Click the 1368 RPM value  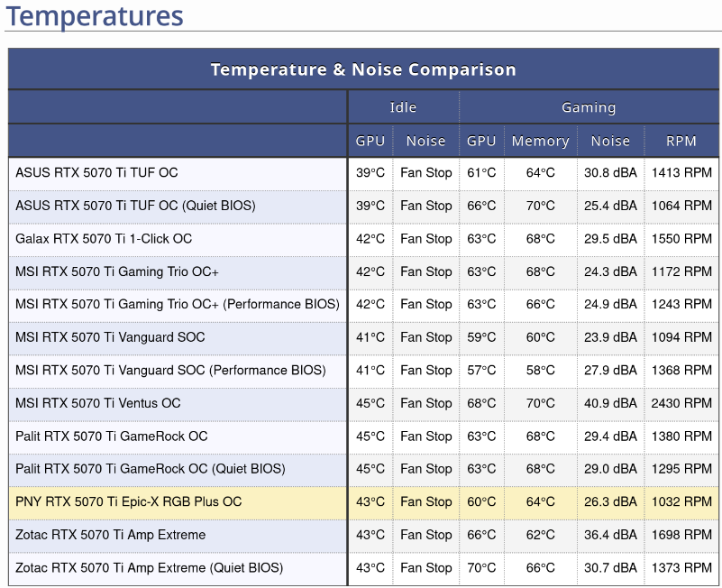(681, 371)
